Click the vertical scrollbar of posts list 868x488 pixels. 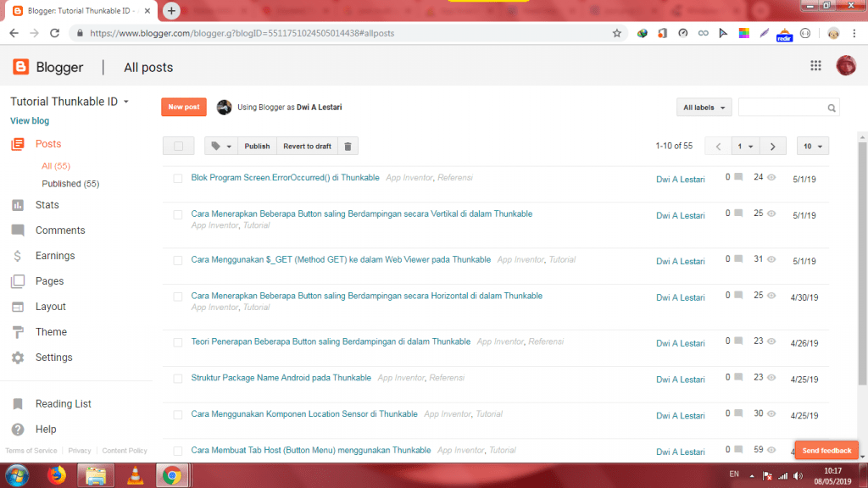click(x=862, y=263)
